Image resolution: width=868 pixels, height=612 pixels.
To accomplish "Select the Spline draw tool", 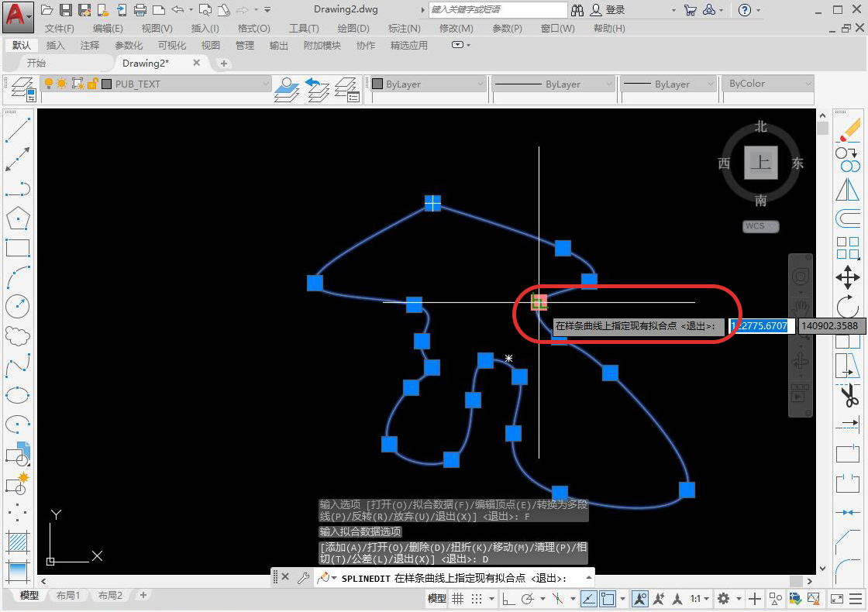I will point(18,365).
